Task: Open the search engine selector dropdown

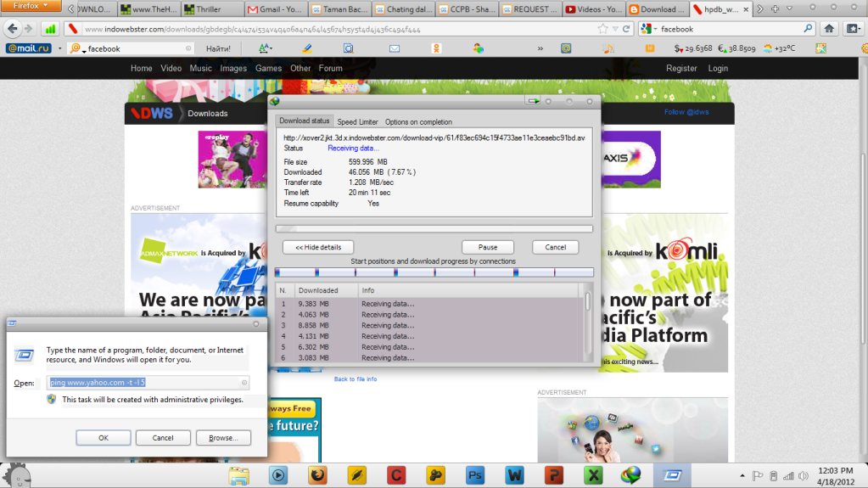Action: 648,29
